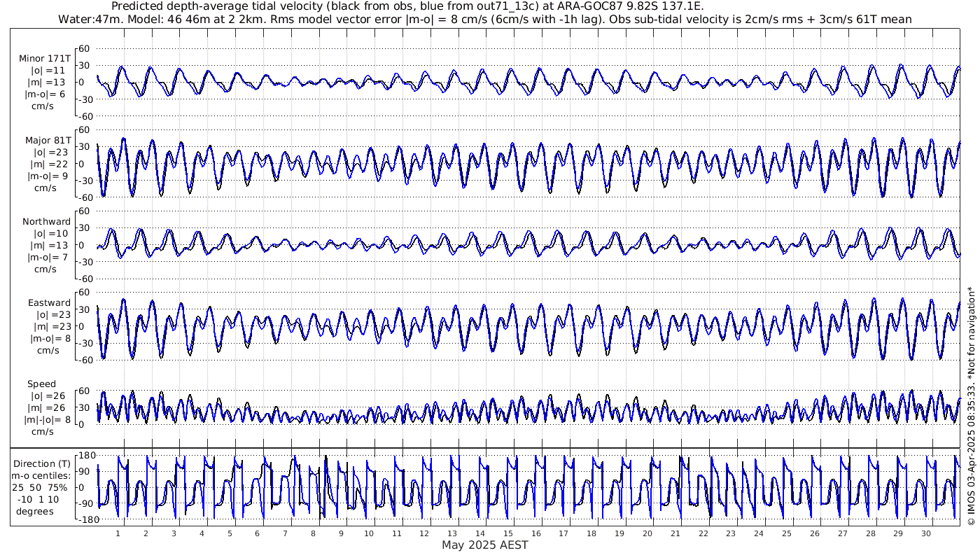The height and width of the screenshot is (560, 980).
Task: Click the "60" tick of the Minor panel
Action: (85, 48)
